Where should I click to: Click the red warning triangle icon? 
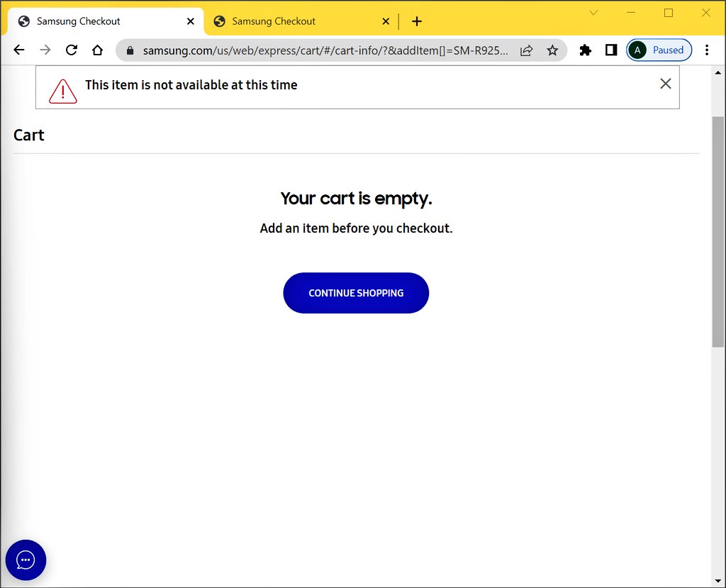tap(63, 91)
